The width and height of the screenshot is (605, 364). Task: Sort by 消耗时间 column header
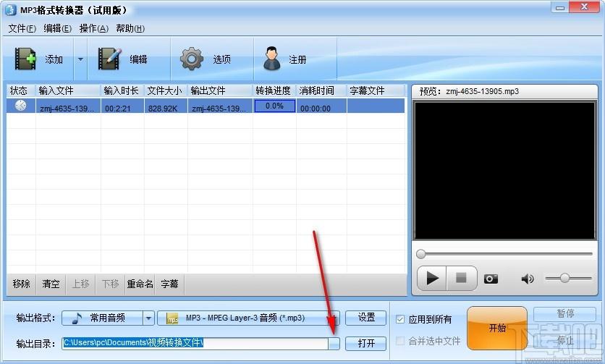(x=321, y=90)
